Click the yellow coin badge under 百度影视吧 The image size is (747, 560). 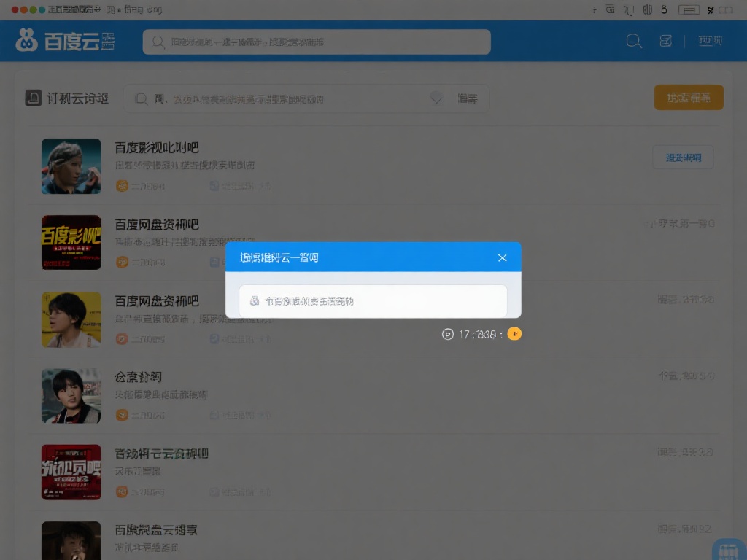tap(122, 186)
